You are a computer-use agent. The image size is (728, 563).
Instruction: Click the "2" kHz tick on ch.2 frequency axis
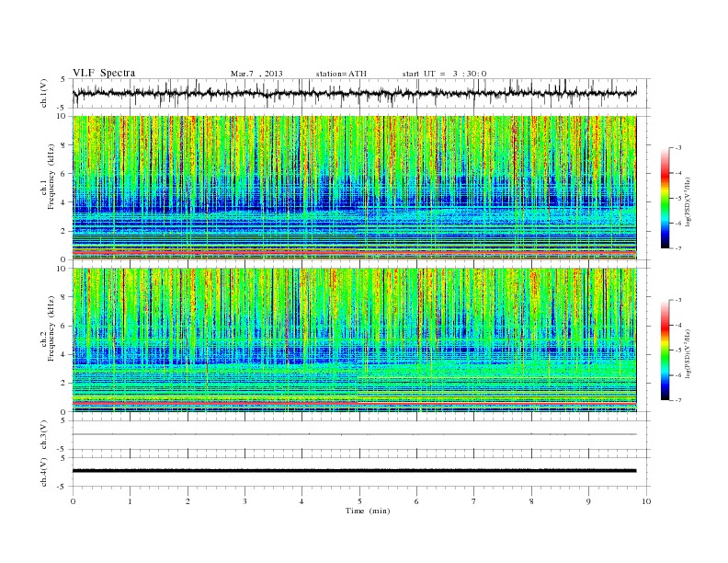click(63, 384)
